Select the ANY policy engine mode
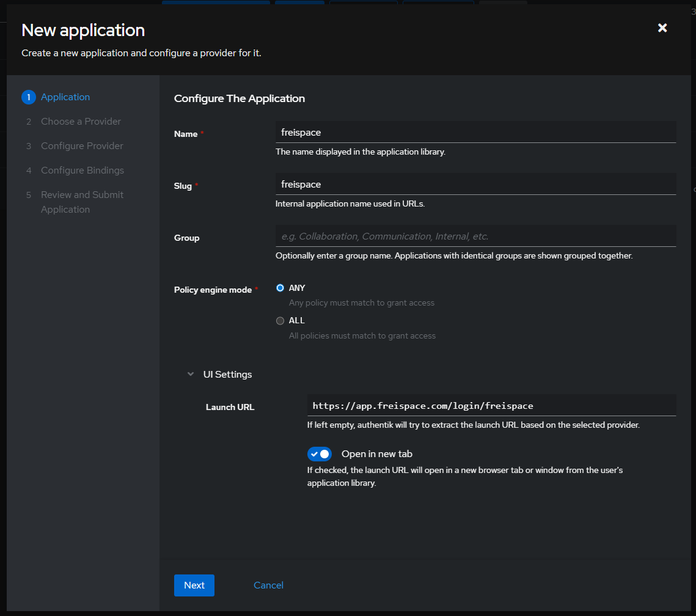 (x=280, y=288)
